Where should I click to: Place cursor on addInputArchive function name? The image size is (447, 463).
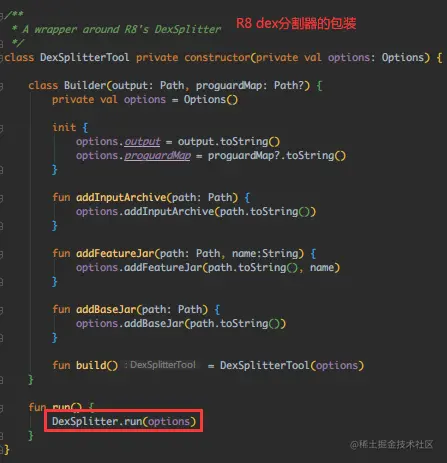pyautogui.click(x=121, y=197)
